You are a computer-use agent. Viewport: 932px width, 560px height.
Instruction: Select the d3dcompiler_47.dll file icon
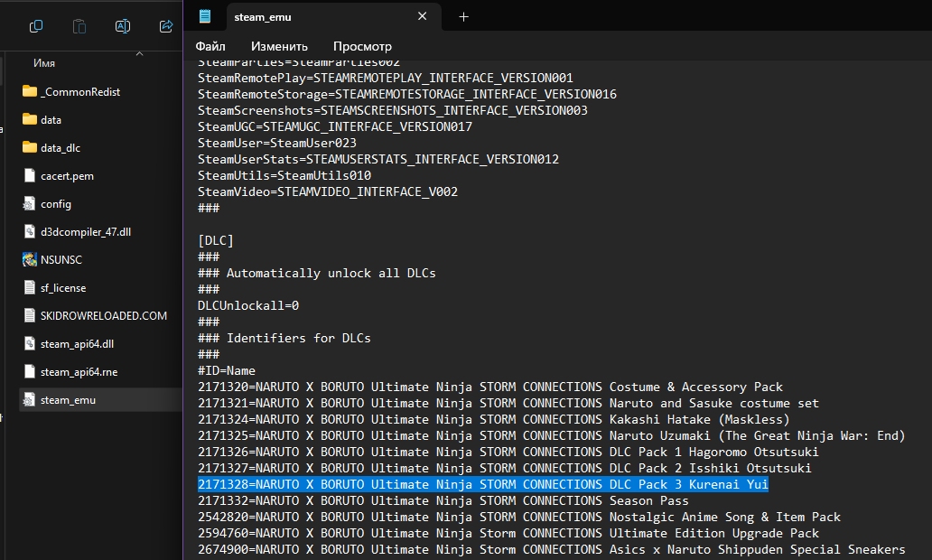[29, 232]
